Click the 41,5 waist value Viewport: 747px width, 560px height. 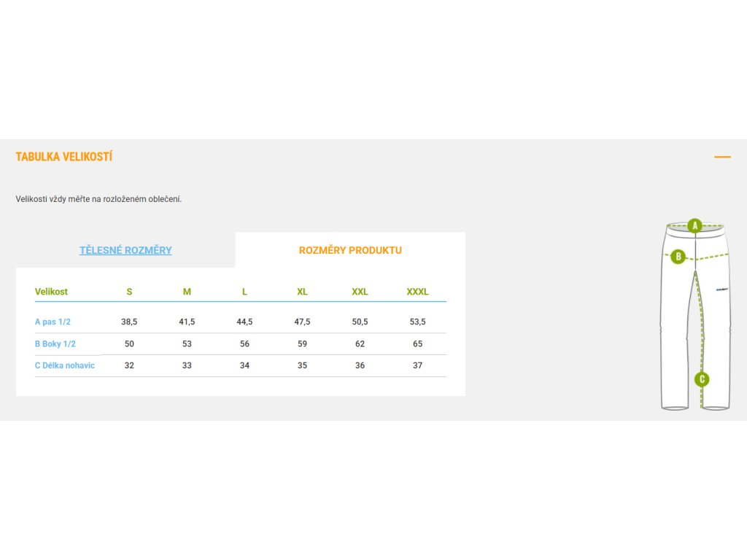point(187,322)
